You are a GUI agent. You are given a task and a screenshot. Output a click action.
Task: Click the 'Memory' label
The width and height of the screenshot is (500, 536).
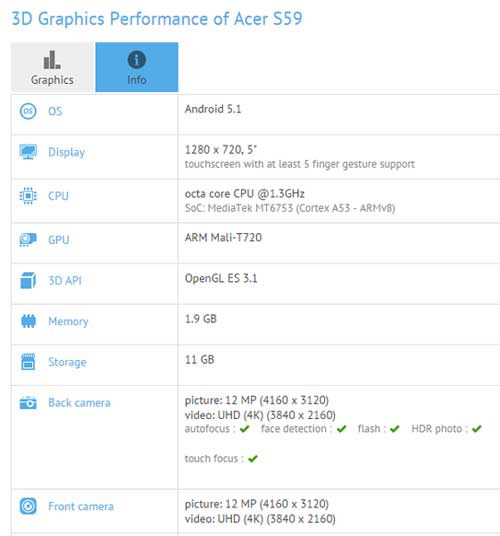coord(68,322)
